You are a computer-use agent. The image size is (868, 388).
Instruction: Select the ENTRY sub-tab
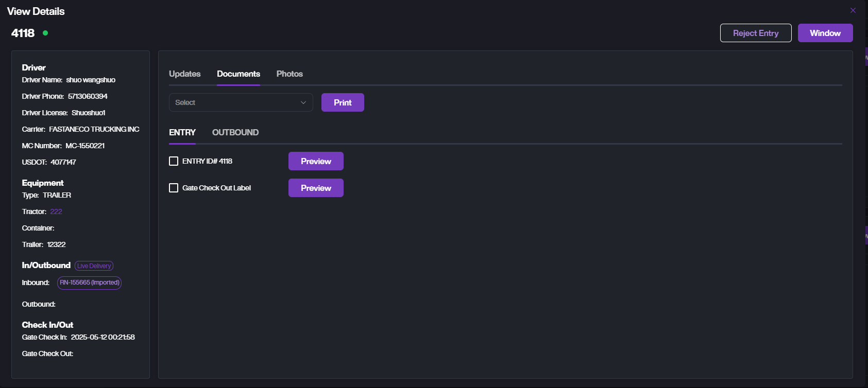coord(182,133)
